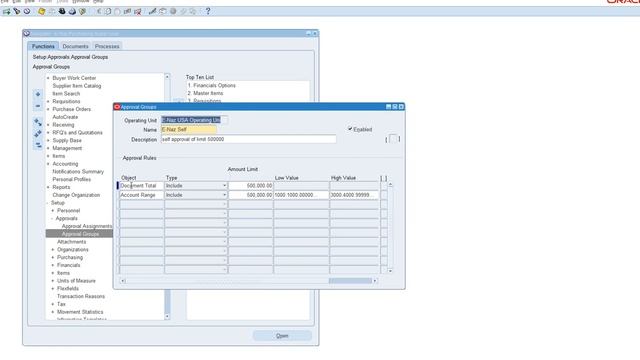Click the Folder Tools toolbar icon
The image size is (640, 360).
coord(193,11)
